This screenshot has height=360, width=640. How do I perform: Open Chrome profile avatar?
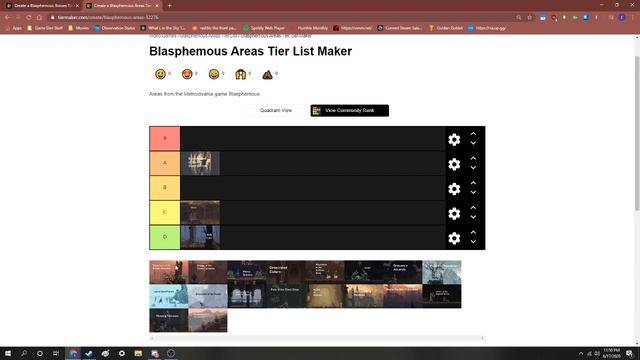click(622, 18)
